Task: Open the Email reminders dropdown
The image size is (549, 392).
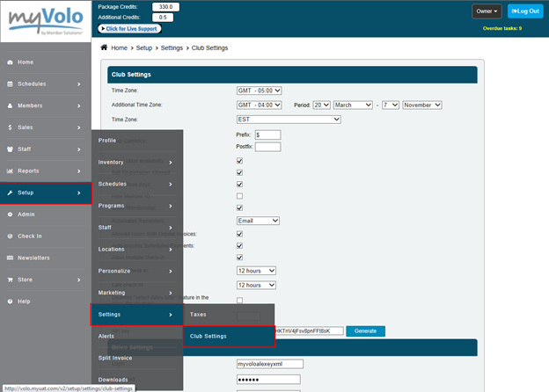Action: [258, 220]
